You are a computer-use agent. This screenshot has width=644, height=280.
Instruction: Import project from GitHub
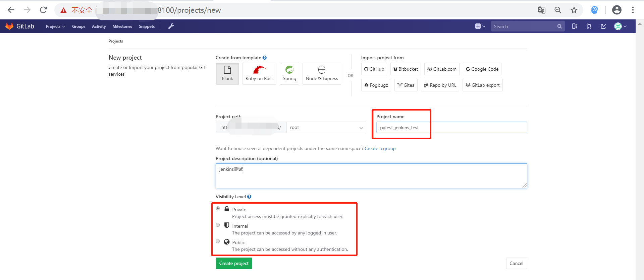coord(374,69)
